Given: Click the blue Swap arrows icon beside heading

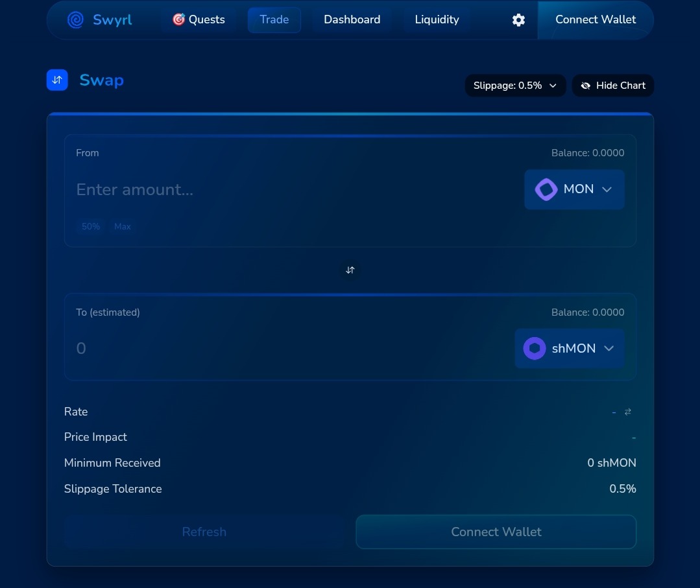Looking at the screenshot, I should [57, 80].
